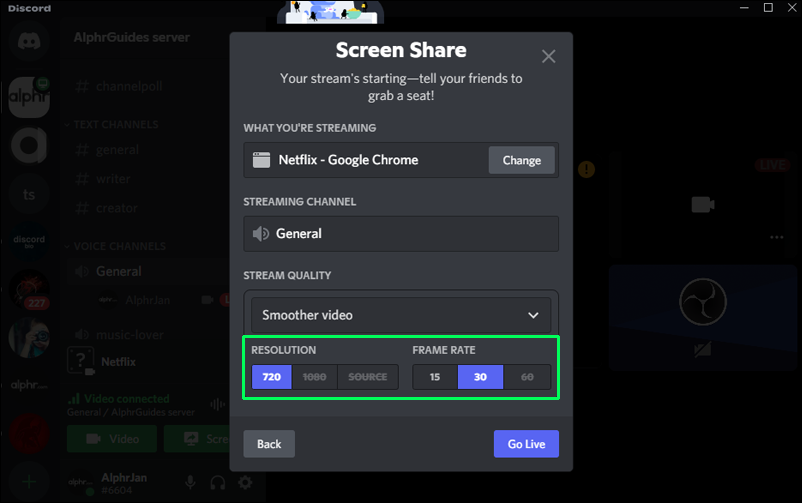Image resolution: width=802 pixels, height=503 pixels.
Task: Open the three-dots stream options menu
Action: (776, 237)
